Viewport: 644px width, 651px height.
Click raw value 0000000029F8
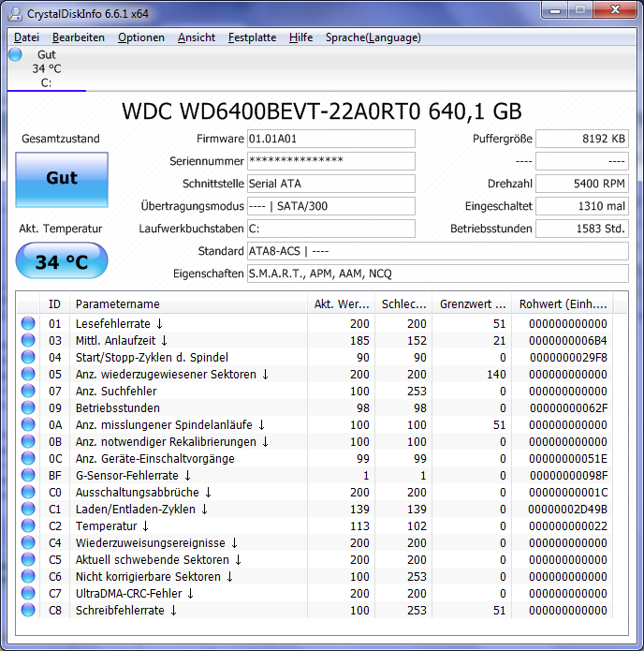pyautogui.click(x=568, y=357)
